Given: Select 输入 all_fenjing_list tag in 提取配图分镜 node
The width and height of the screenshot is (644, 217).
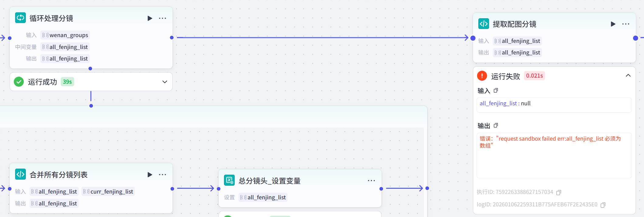Looking at the screenshot, I should (x=517, y=41).
